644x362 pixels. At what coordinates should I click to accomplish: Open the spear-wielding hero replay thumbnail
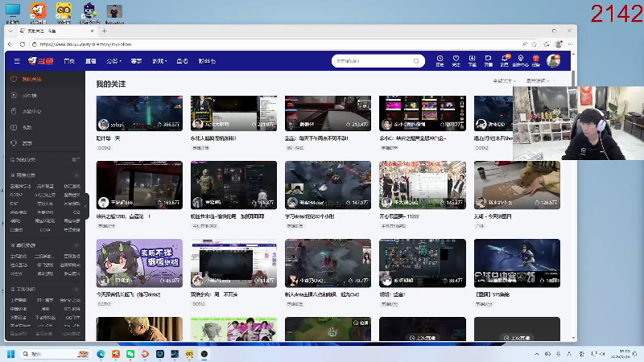click(x=517, y=263)
